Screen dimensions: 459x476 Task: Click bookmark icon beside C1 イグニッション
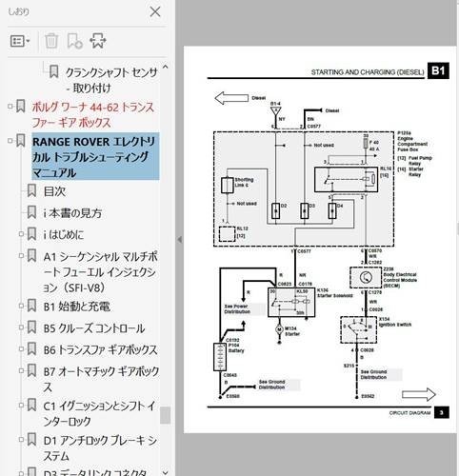[31, 406]
